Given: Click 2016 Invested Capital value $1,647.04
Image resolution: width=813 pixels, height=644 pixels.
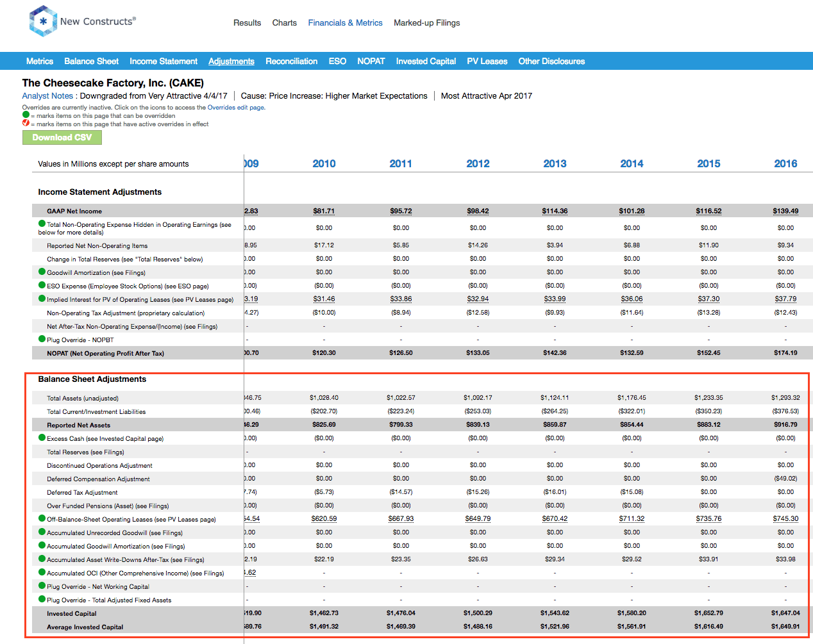Looking at the screenshot, I should pos(785,613).
